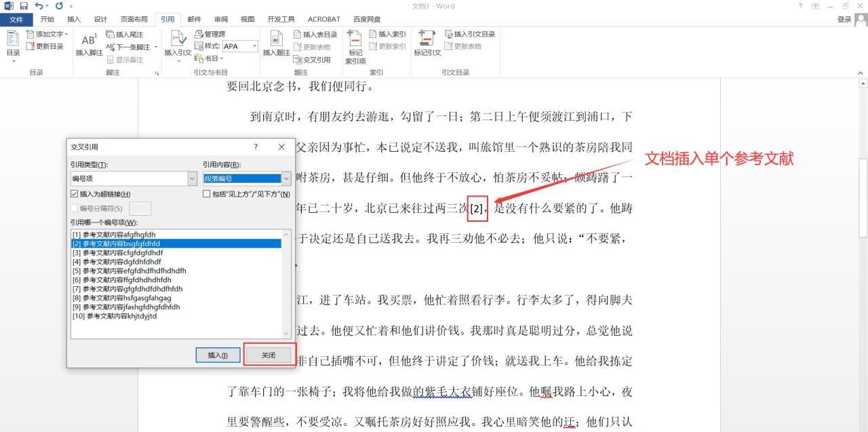Switch to the 邮件 tab
Screen dimensions: 868x432
(x=194, y=20)
